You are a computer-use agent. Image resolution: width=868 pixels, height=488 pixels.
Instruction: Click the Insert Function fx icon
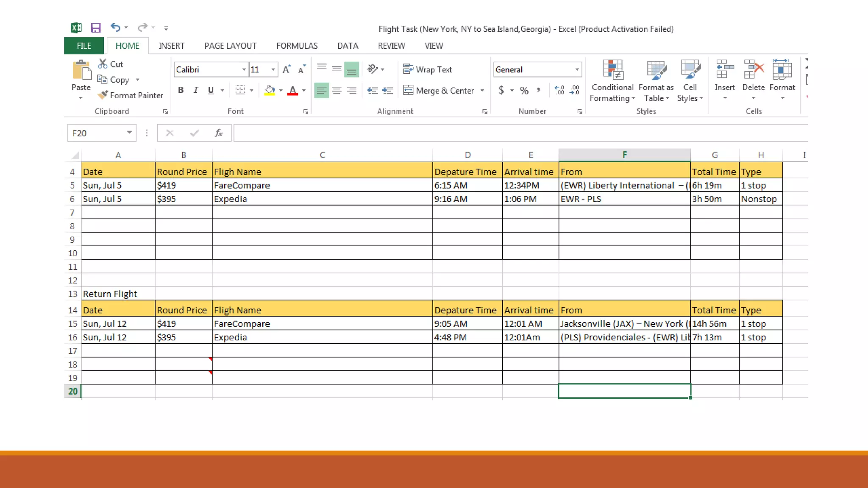[219, 133]
